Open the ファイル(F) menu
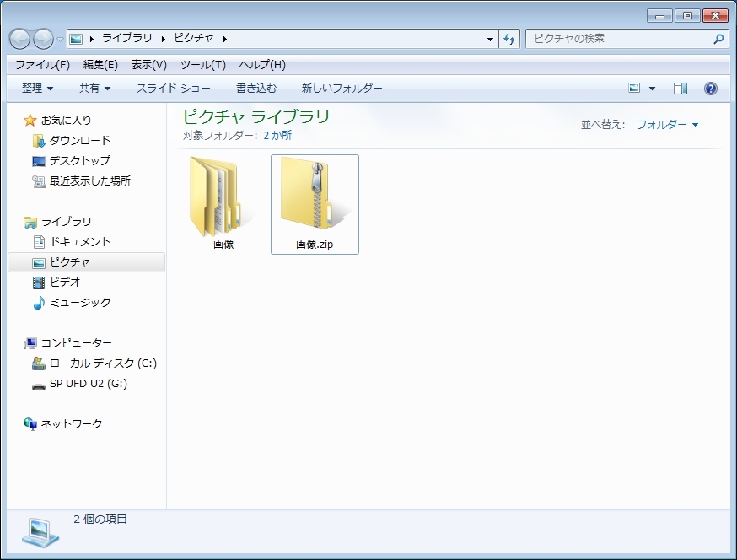This screenshot has width=737, height=560. tap(43, 65)
